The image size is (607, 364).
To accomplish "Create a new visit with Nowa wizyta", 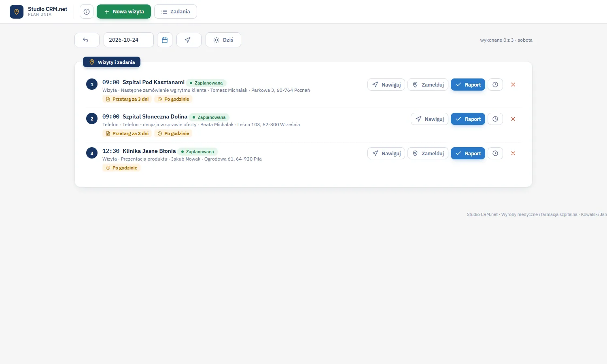I will [124, 12].
